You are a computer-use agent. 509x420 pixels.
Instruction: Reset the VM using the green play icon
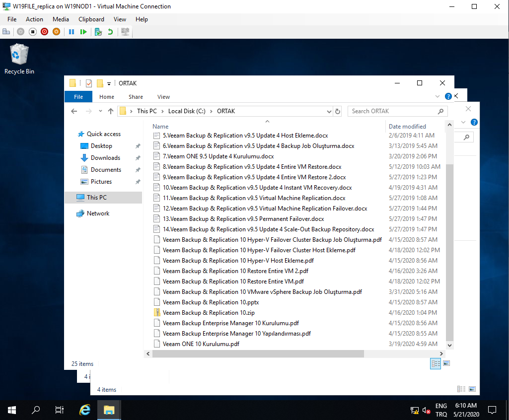point(83,32)
